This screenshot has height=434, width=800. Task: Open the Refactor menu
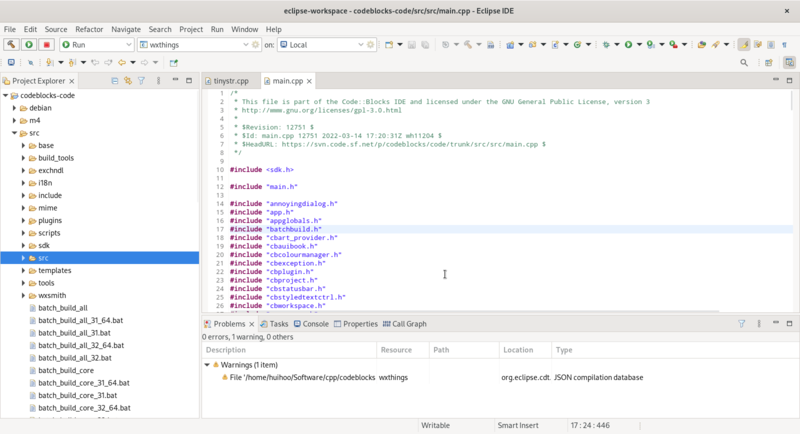coord(89,30)
